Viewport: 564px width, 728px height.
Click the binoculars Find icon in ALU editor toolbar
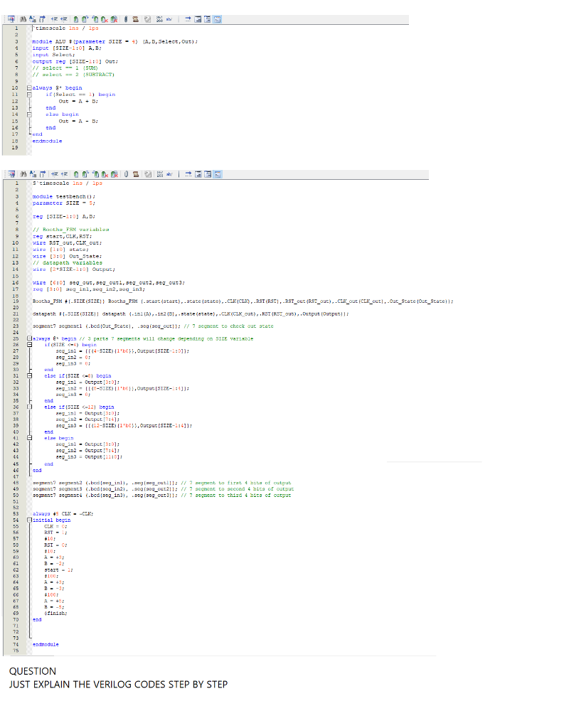click(23, 19)
